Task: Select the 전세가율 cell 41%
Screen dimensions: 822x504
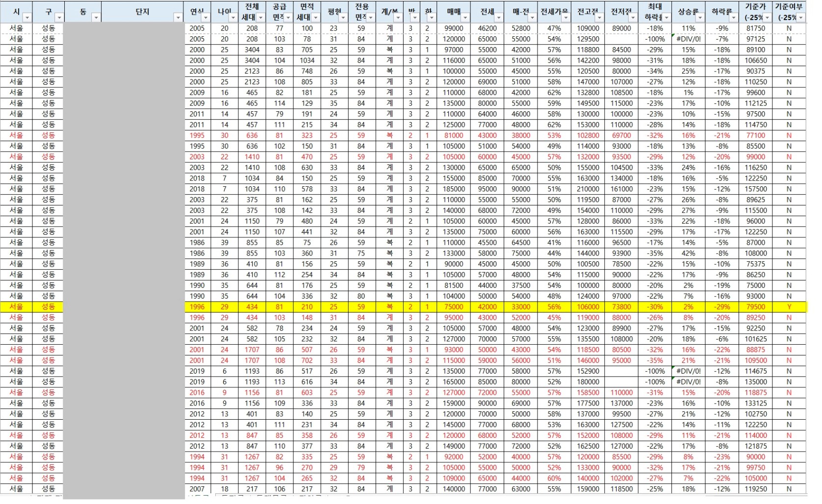Action: (x=554, y=243)
